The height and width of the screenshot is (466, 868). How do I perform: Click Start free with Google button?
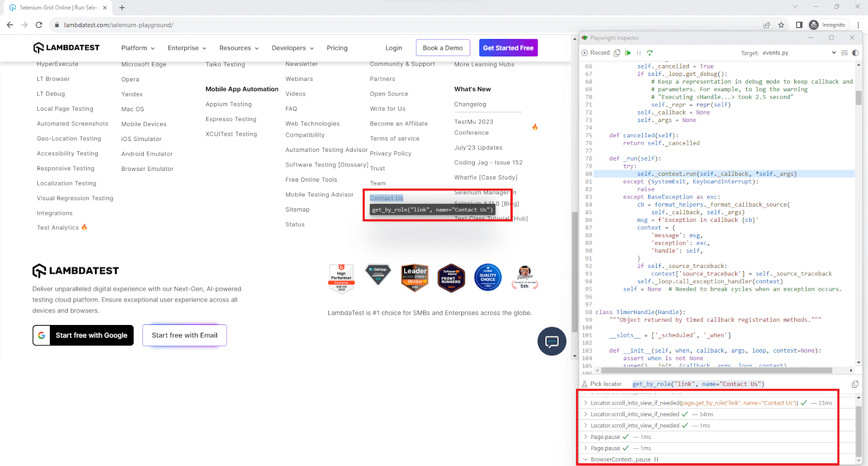click(x=83, y=335)
